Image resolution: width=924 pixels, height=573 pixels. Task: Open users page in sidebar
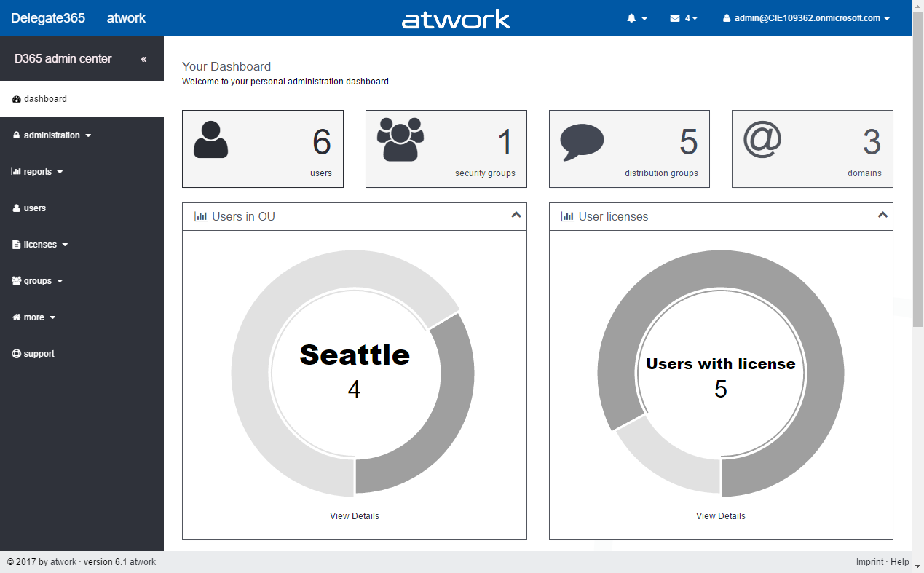[82, 208]
